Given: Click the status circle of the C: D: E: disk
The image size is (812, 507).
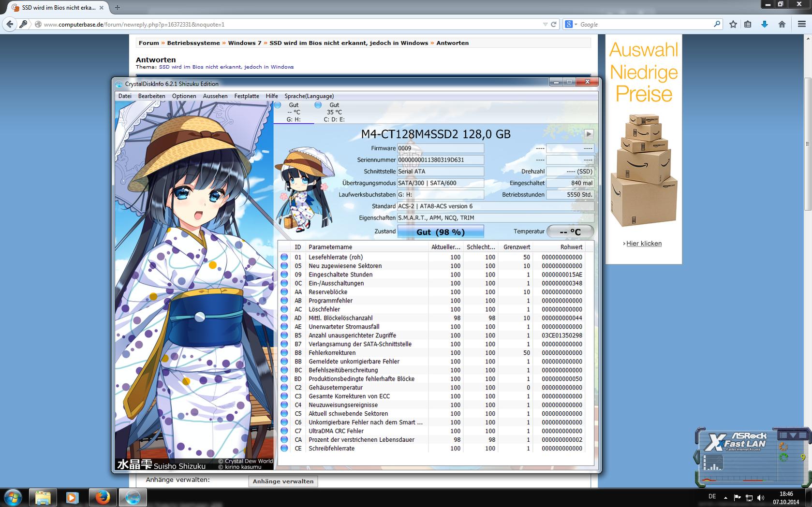Looking at the screenshot, I should point(318,105).
